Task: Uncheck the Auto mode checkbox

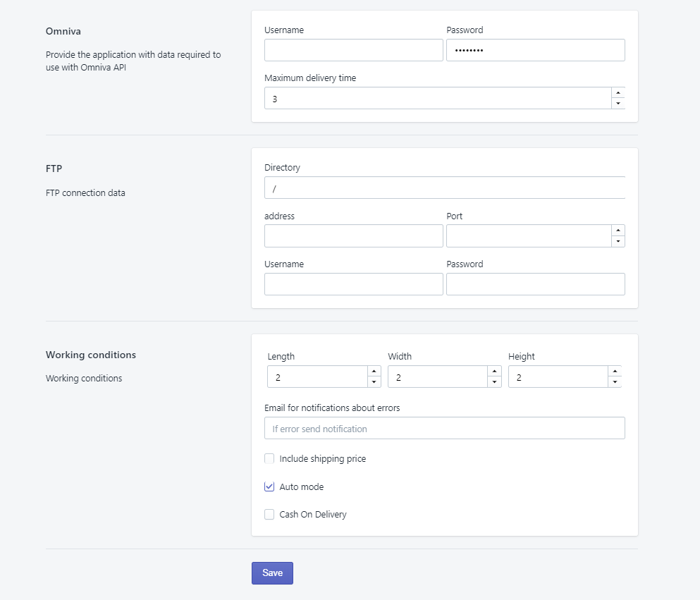Action: [269, 486]
